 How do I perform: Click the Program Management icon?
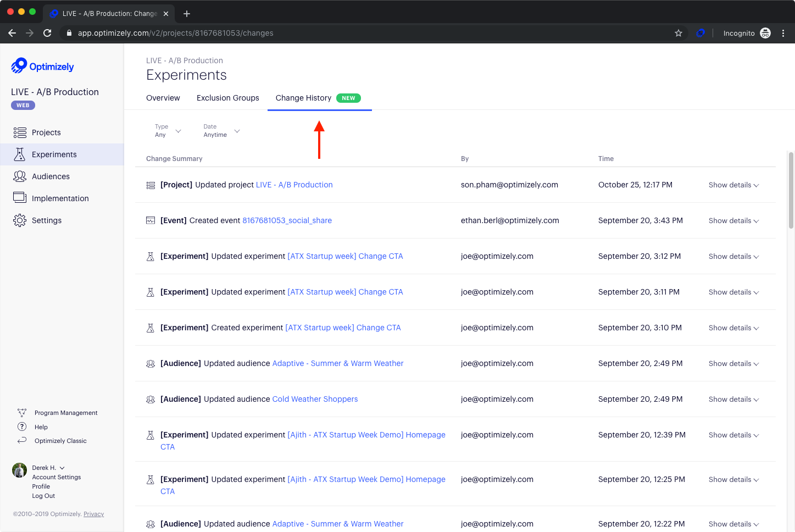22,413
